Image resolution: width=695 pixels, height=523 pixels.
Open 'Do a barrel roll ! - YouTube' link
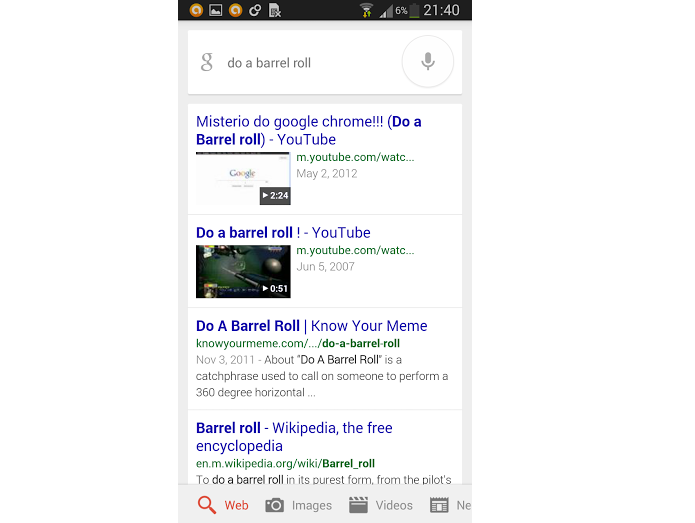tap(283, 233)
